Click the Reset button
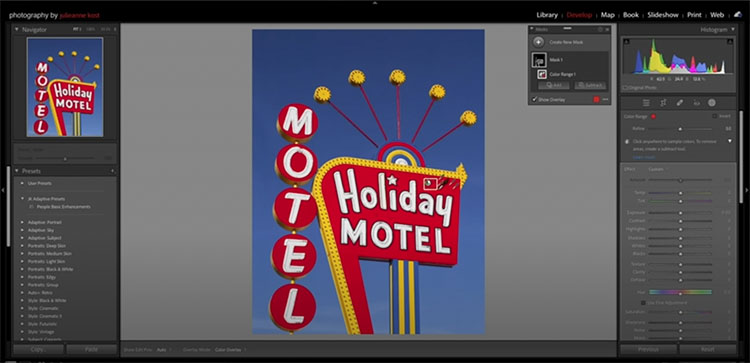This screenshot has height=363, width=750. tap(708, 350)
